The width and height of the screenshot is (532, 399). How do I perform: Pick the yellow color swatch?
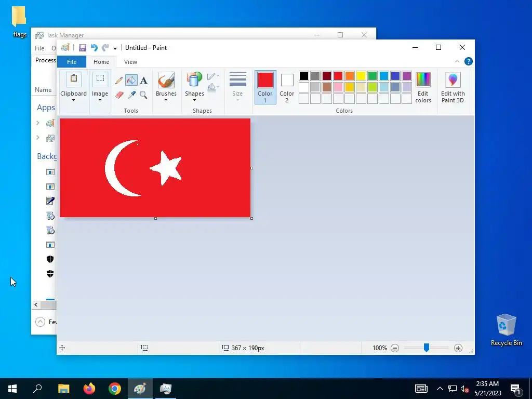[x=361, y=76]
